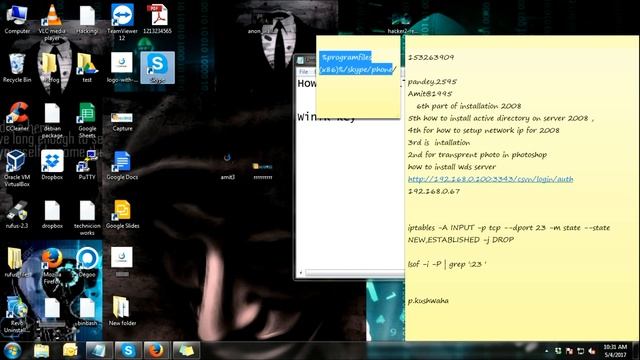Select the test folder shortcut

pos(87,68)
